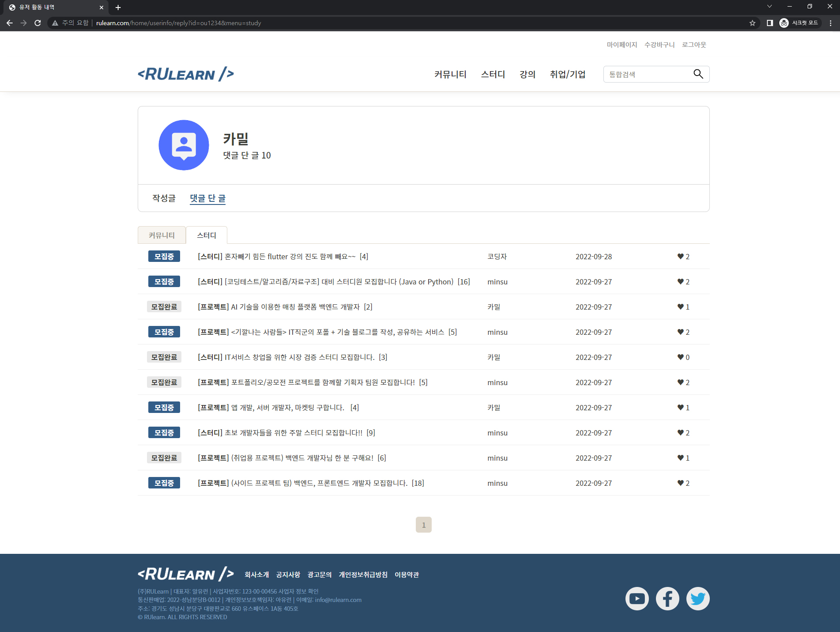
Task: Click the search magnifier icon
Action: 698,74
